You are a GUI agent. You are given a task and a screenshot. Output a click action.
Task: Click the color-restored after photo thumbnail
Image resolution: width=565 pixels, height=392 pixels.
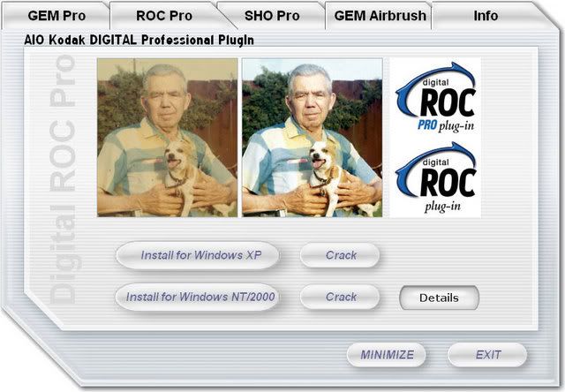(x=312, y=138)
